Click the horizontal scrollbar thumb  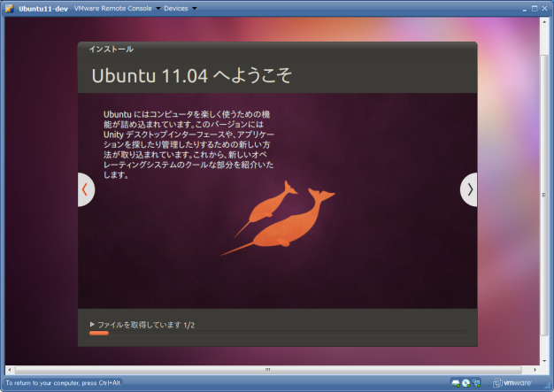pyautogui.click(x=268, y=370)
